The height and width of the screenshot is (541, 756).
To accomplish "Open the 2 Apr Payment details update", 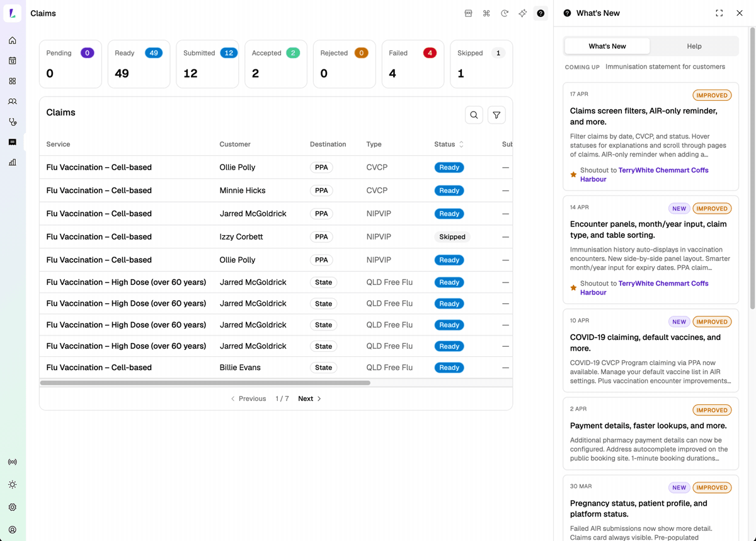I will (x=651, y=433).
